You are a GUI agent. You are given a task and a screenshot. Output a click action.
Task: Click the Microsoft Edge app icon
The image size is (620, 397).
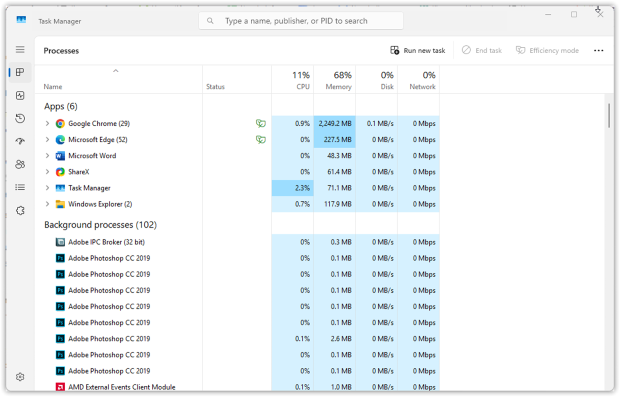click(60, 140)
